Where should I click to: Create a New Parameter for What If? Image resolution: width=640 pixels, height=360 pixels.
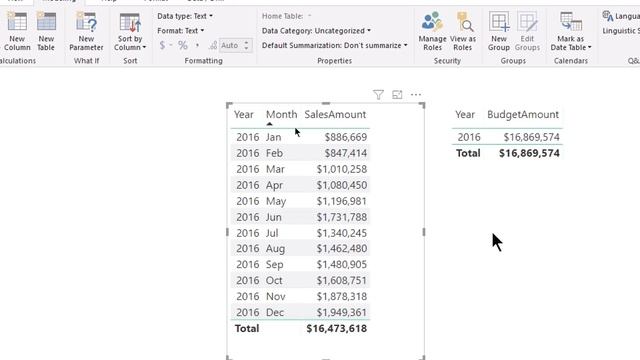click(86, 31)
